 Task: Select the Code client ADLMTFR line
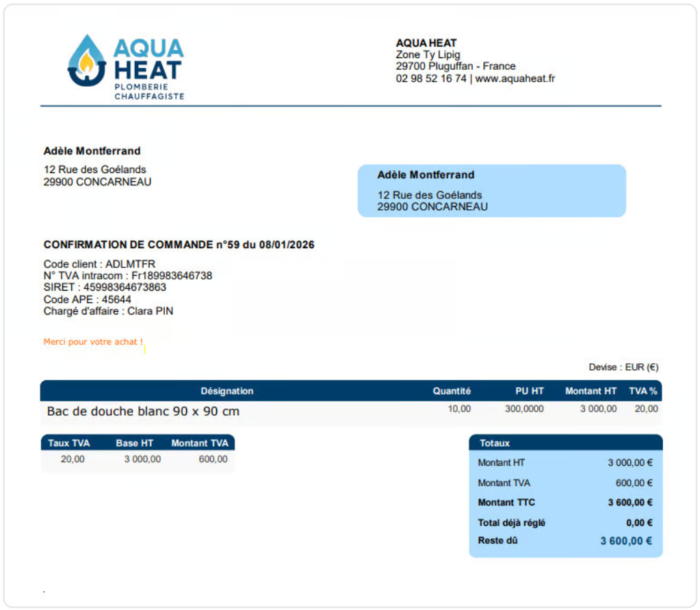tap(99, 264)
